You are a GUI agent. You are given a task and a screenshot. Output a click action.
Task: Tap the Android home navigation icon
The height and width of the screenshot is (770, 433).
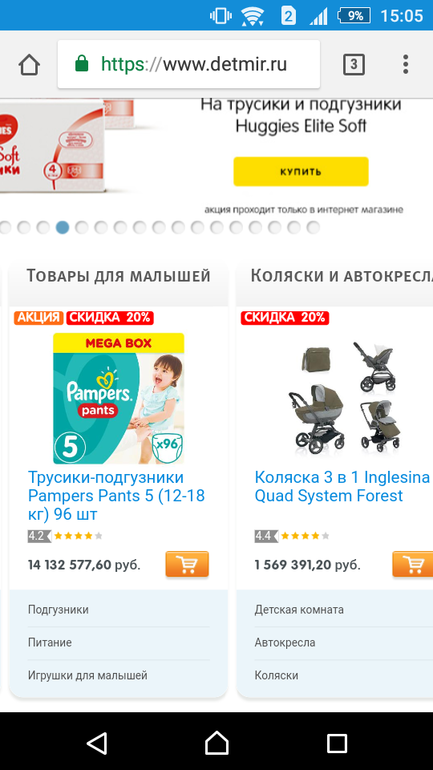click(x=216, y=742)
